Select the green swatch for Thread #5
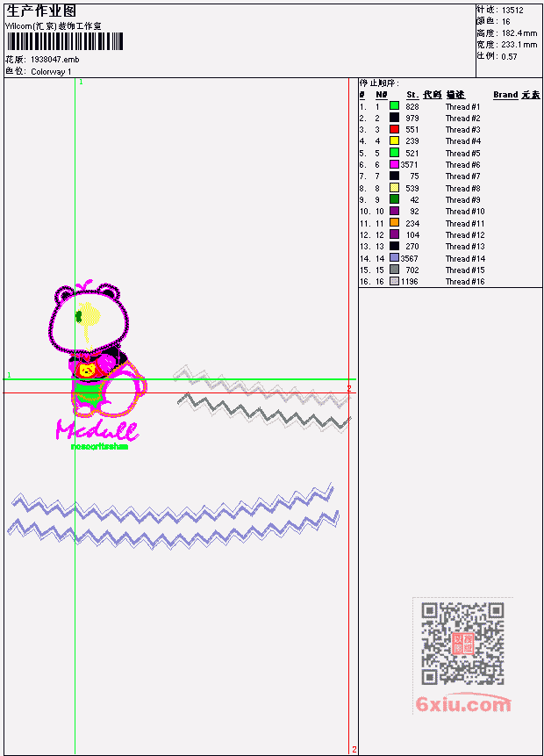Image resolution: width=544 pixels, height=756 pixels. coord(394,153)
